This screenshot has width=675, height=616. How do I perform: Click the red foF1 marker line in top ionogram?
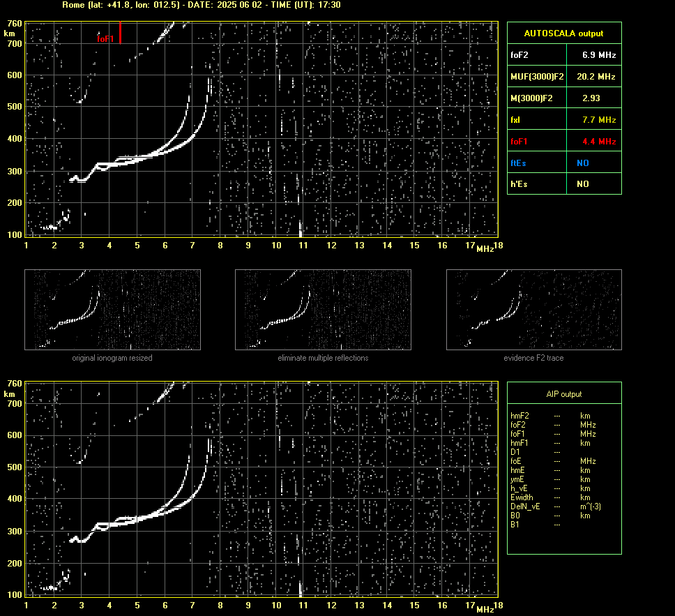tap(120, 32)
